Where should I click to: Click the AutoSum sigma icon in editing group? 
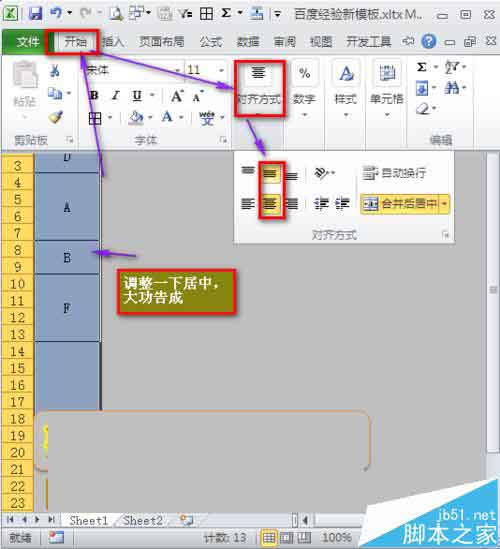point(422,67)
